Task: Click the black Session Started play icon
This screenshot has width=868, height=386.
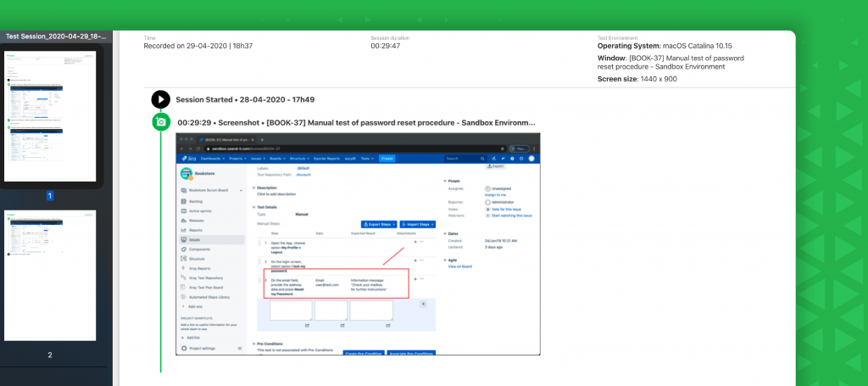Action: click(160, 100)
